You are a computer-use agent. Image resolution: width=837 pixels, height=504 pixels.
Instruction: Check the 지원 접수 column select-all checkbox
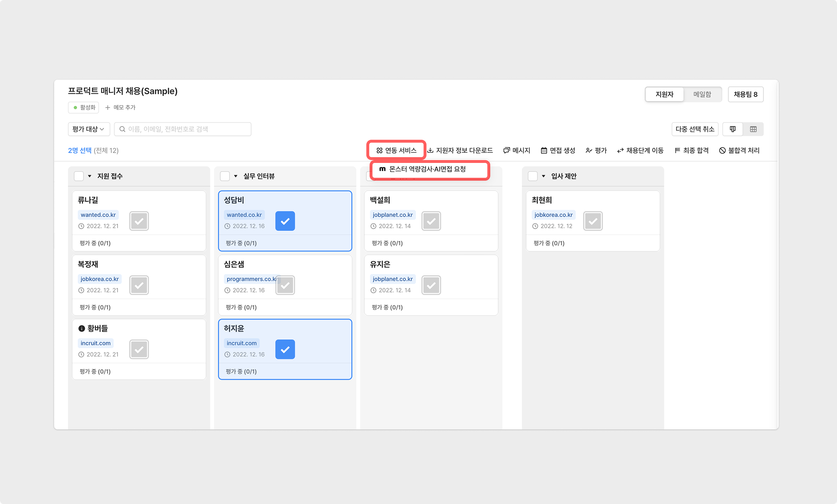79,176
